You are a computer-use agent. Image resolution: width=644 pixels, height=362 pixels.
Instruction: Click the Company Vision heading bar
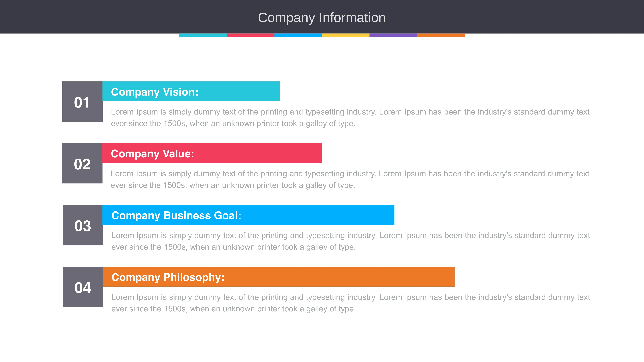pyautogui.click(x=191, y=91)
